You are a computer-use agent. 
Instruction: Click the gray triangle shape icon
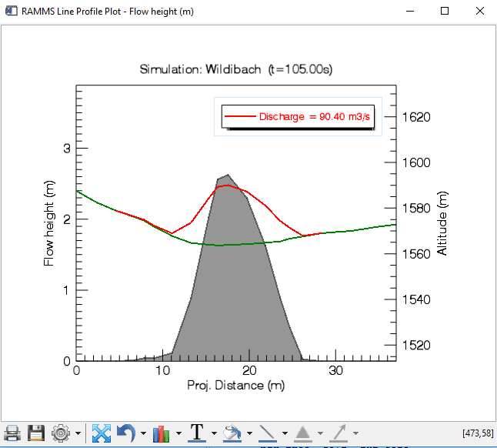pyautogui.click(x=303, y=433)
